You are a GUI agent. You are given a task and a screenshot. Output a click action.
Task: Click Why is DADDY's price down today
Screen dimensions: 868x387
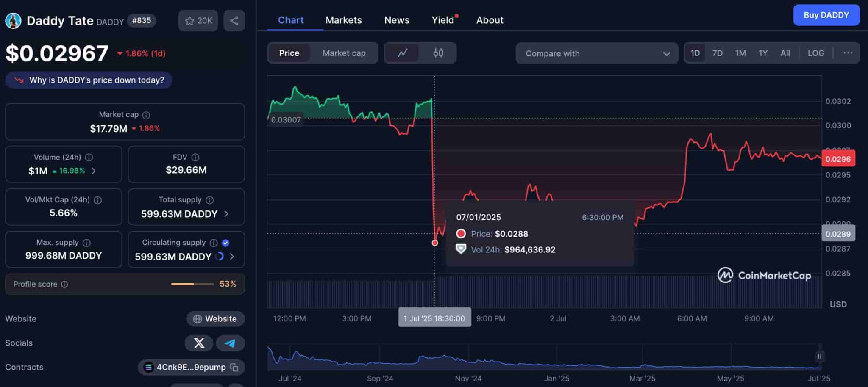[x=89, y=80]
